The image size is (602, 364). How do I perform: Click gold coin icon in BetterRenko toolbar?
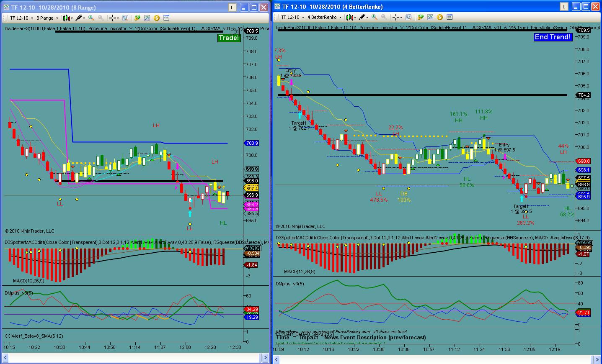(439, 17)
